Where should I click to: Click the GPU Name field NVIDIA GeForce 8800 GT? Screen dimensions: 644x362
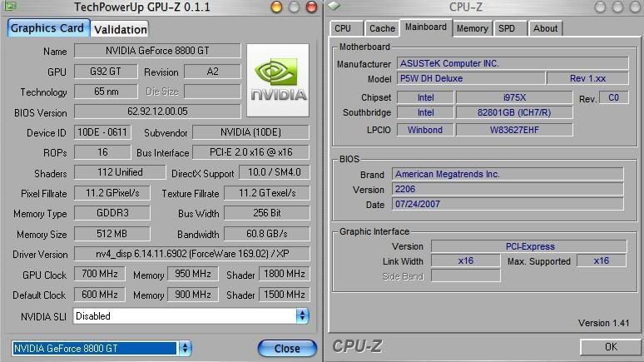tap(157, 51)
